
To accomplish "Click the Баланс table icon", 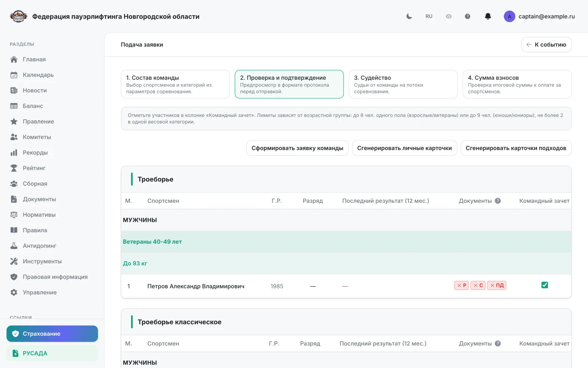I will [x=14, y=106].
